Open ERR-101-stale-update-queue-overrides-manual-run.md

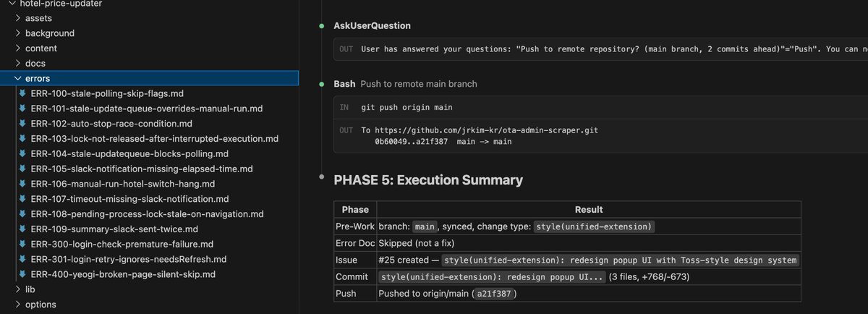click(147, 109)
